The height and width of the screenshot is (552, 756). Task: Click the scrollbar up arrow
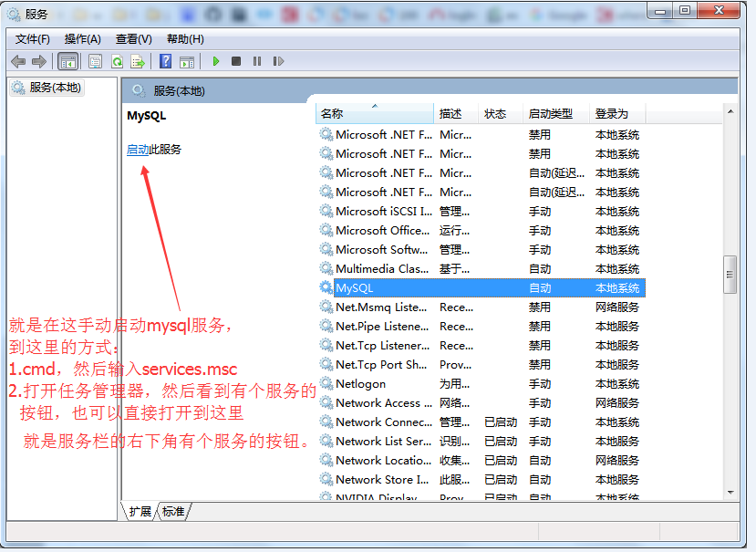730,111
